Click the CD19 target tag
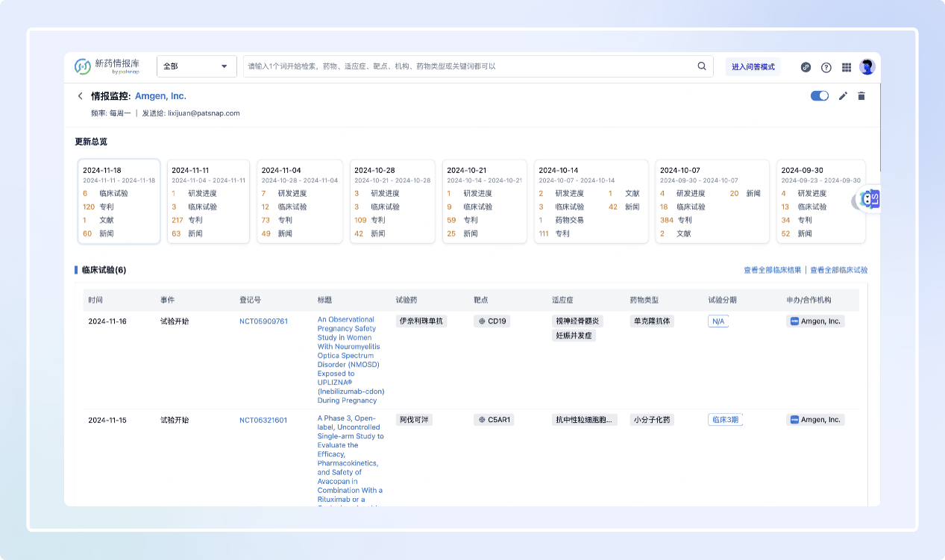This screenshot has width=945, height=560. pos(492,321)
